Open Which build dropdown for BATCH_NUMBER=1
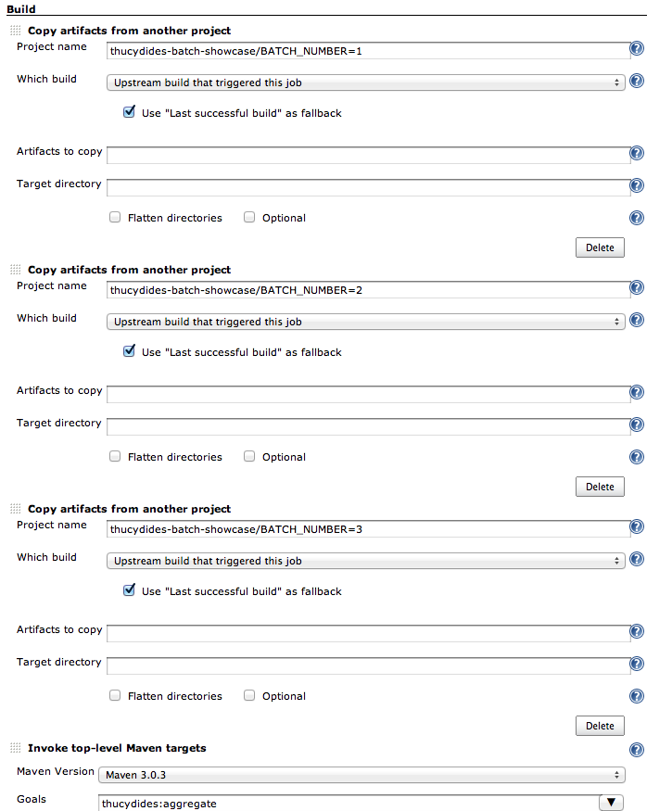 366,82
